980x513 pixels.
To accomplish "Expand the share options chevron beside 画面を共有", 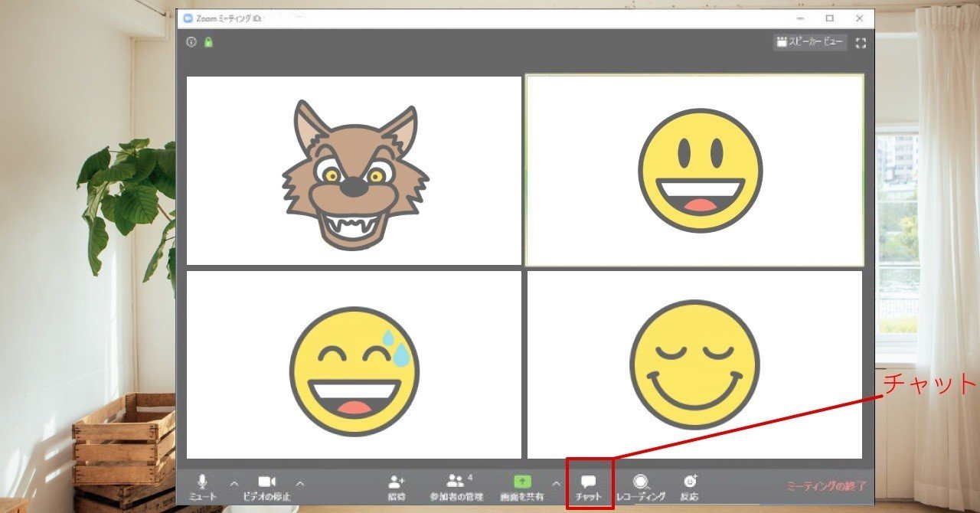I will [x=556, y=483].
